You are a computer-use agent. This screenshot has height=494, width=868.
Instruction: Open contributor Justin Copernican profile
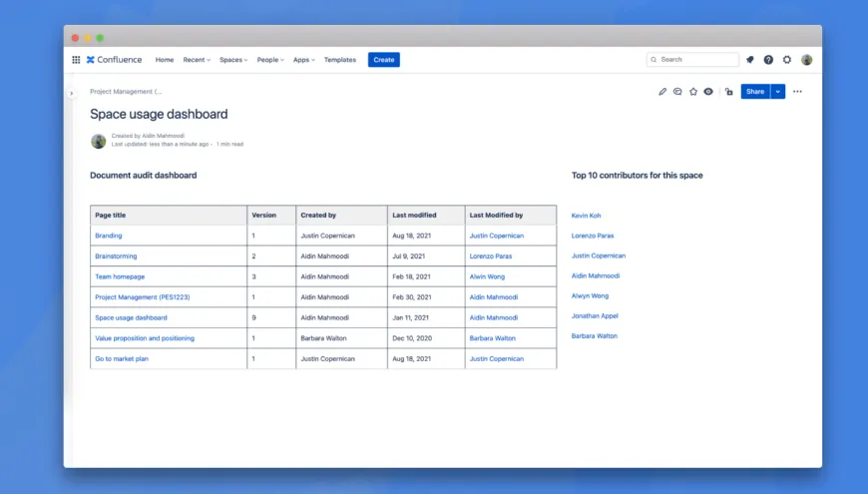coord(599,255)
